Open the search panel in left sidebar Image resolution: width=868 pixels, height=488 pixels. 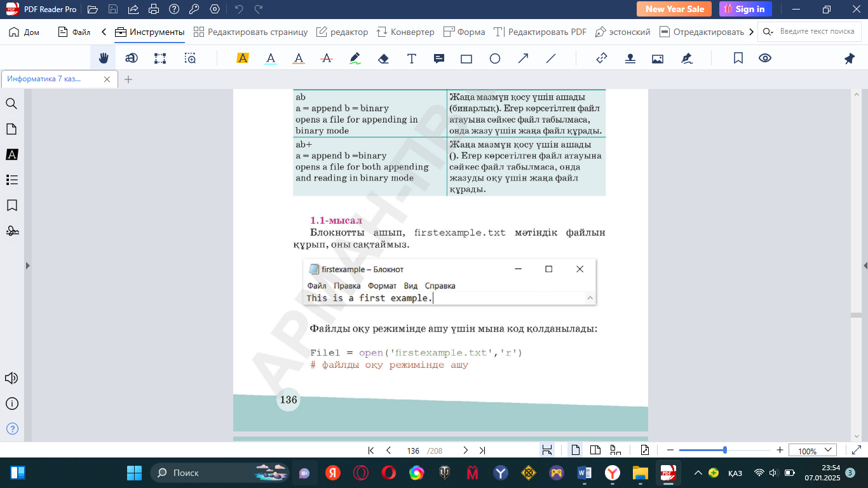[x=11, y=104]
